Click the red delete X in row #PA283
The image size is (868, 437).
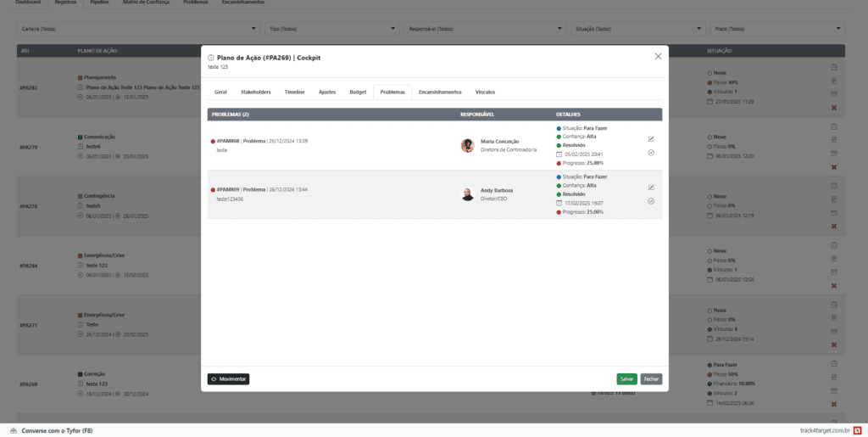834,108
